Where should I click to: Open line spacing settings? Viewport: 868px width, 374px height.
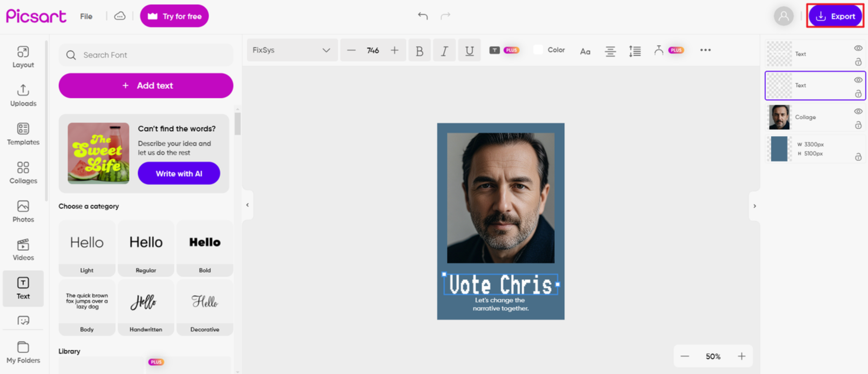pyautogui.click(x=634, y=51)
